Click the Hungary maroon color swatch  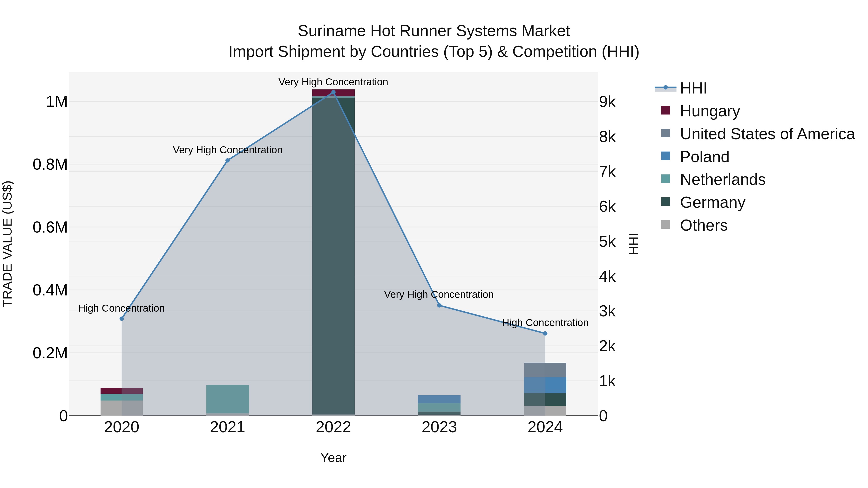point(665,110)
